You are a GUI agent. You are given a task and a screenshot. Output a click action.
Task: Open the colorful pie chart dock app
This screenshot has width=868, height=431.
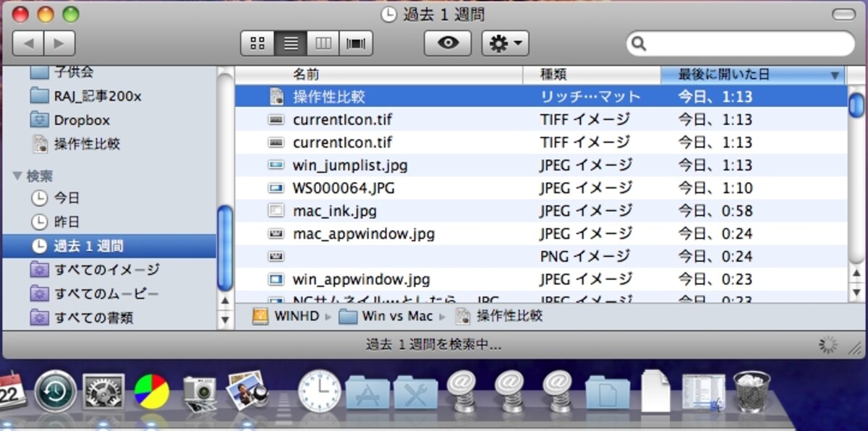(x=152, y=393)
